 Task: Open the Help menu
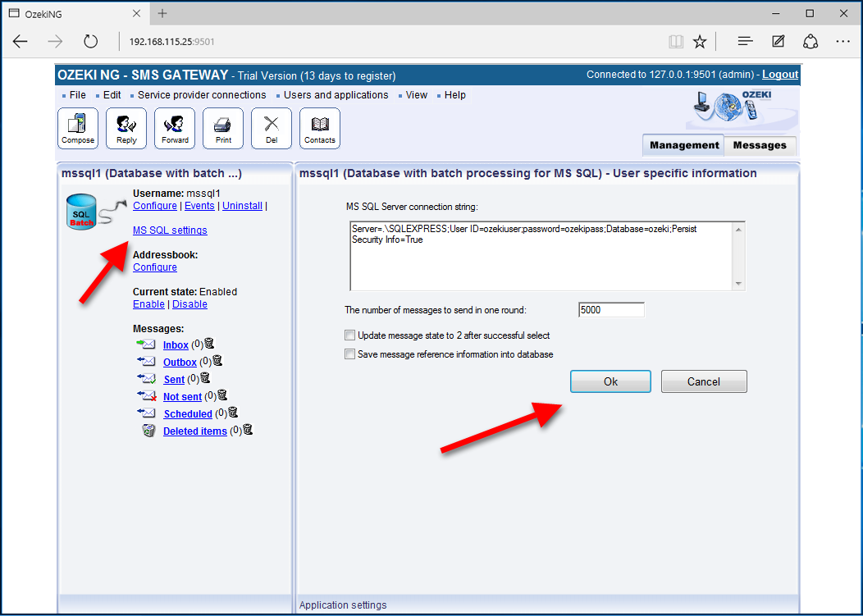(x=454, y=94)
